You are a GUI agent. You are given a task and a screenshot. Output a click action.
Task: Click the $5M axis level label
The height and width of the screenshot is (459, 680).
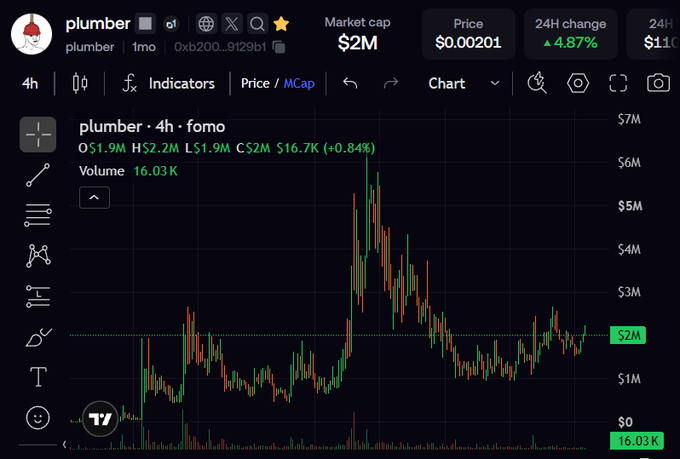pyautogui.click(x=630, y=206)
